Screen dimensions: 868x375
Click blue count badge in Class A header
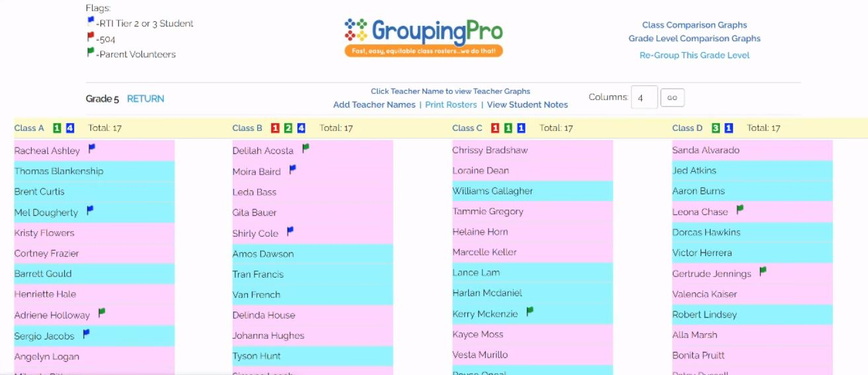click(x=70, y=128)
